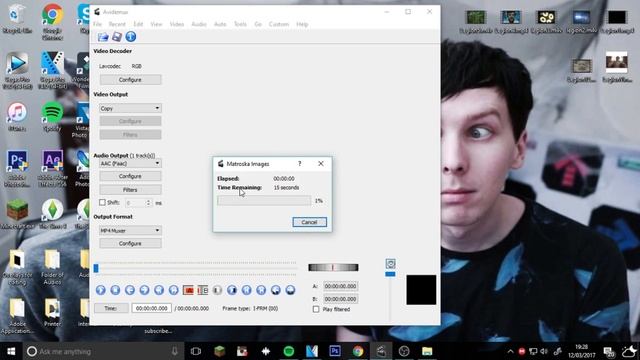Click Configure under Output Format
Viewport: 640px width, 360px height.
(130, 243)
